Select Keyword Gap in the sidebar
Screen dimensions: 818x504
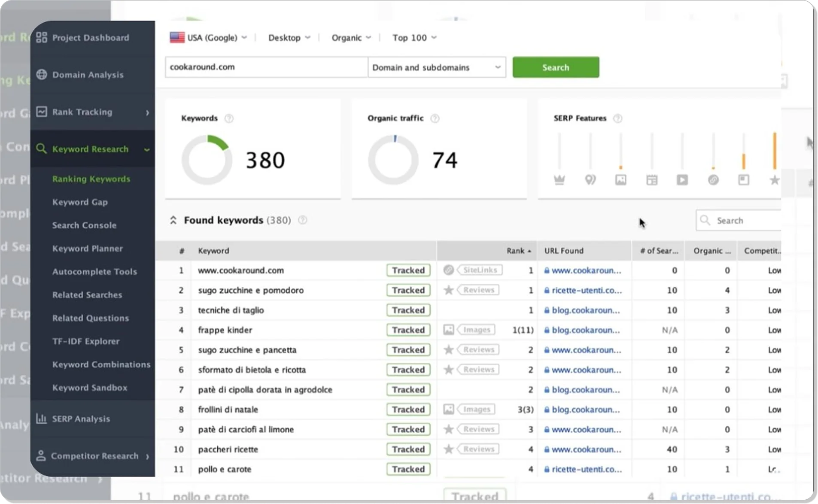pyautogui.click(x=80, y=202)
